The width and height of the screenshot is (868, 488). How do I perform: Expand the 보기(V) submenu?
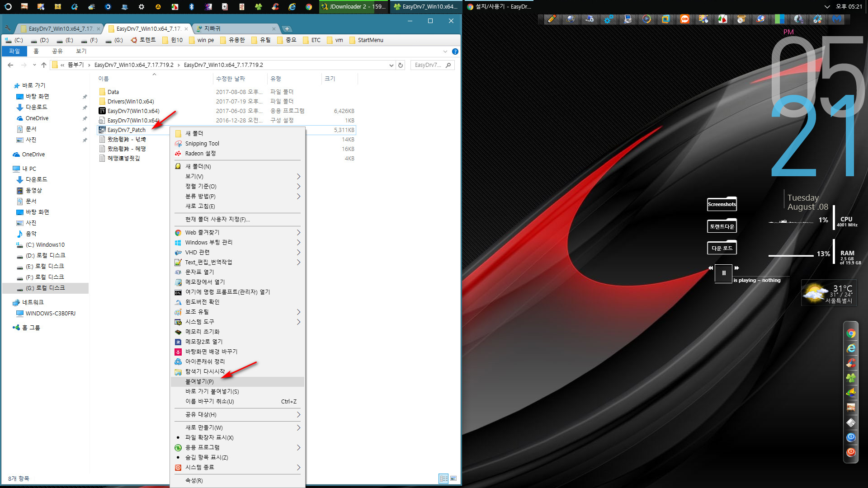coord(237,176)
